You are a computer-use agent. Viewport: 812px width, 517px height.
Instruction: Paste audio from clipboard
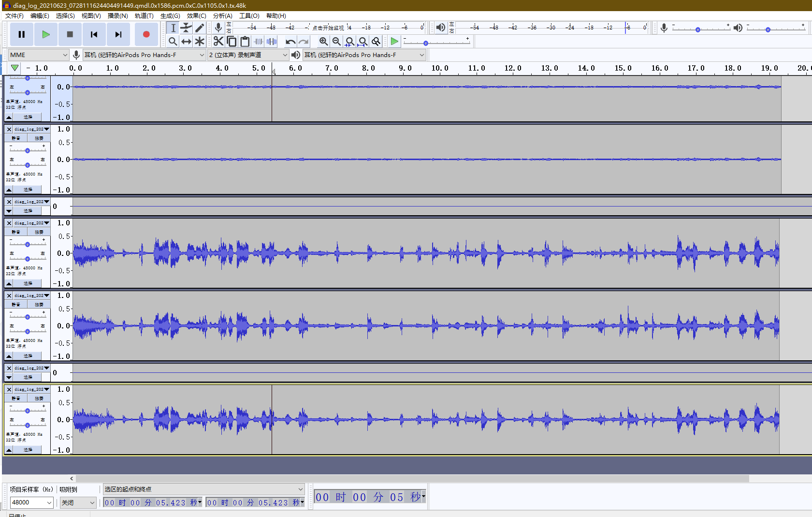245,41
